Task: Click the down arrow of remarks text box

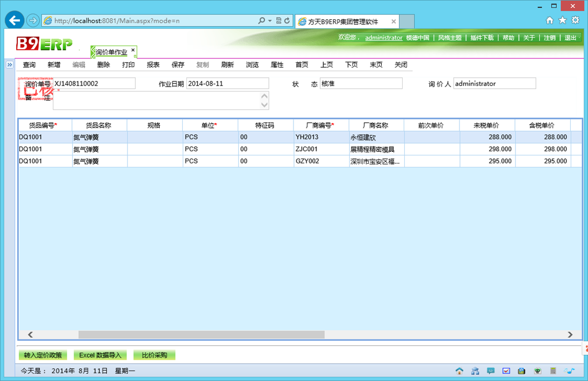Action: (265, 105)
